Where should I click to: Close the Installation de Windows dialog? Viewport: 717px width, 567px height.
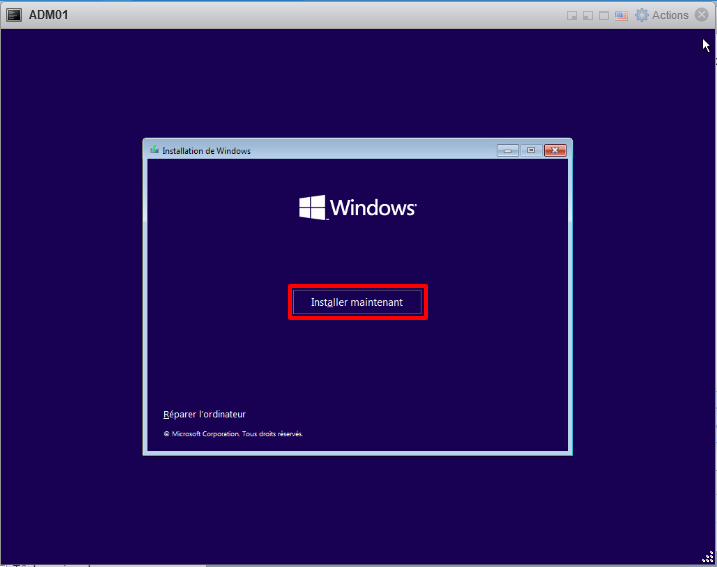pos(554,151)
